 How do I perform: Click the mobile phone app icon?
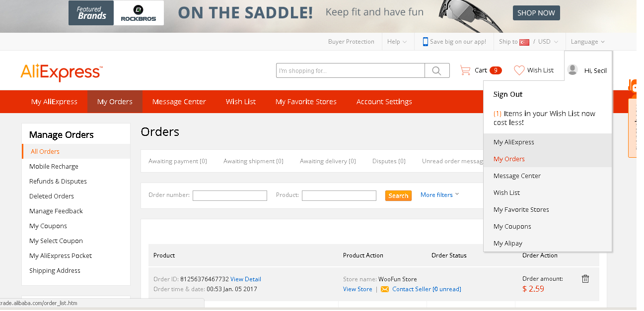point(425,42)
